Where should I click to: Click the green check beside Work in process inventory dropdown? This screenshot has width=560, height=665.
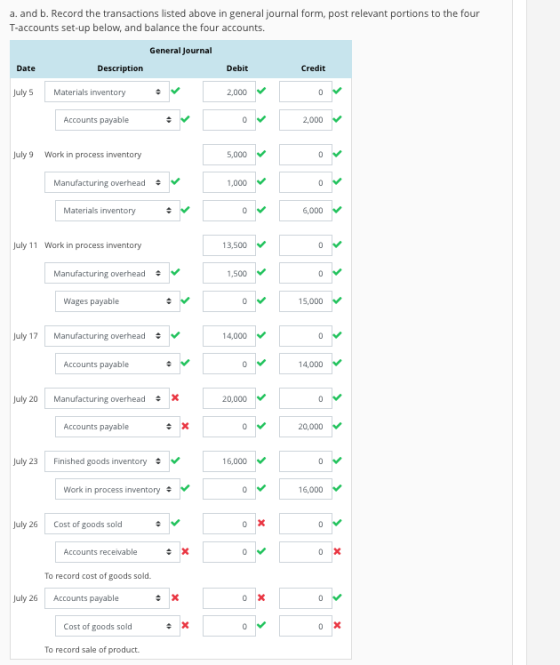(x=185, y=488)
